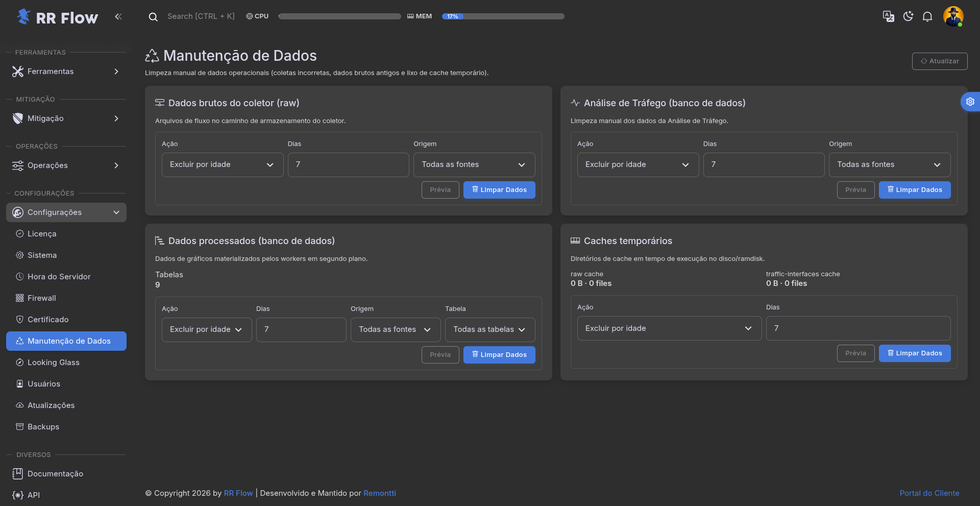Open Ação dropdown in raw collector card
Image resolution: width=980 pixels, height=506 pixels.
tap(222, 165)
